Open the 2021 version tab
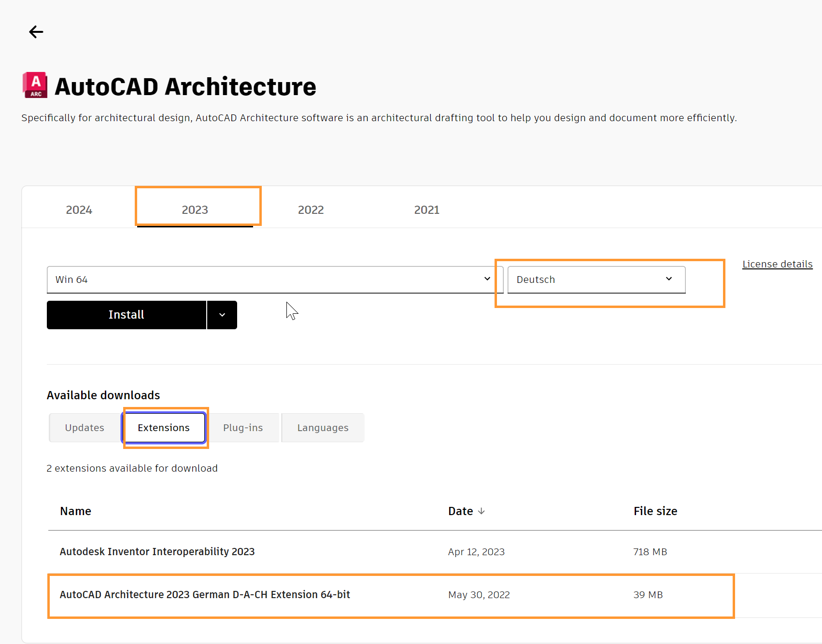 coord(427,210)
